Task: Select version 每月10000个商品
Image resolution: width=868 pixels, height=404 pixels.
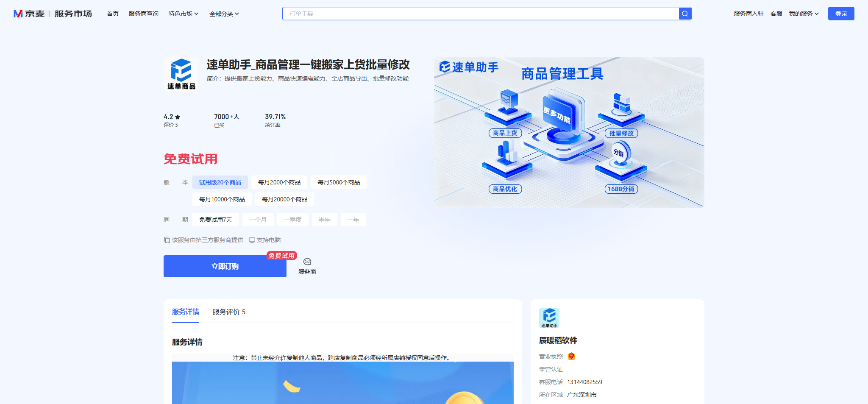Action: point(222,199)
